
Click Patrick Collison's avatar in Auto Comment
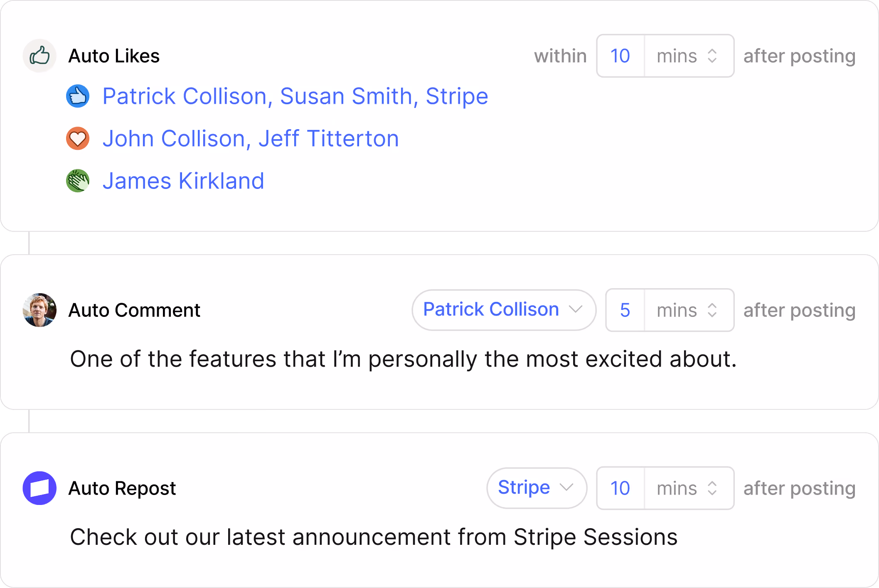[39, 310]
